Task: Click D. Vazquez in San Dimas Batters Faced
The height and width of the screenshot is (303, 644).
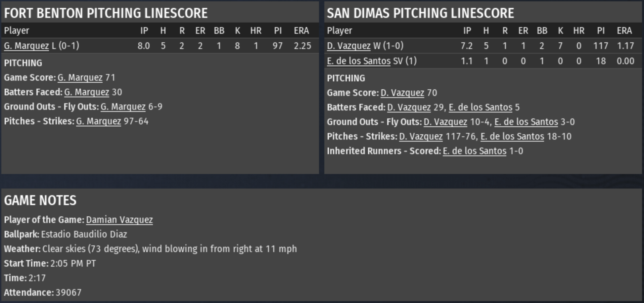Action: [x=409, y=107]
